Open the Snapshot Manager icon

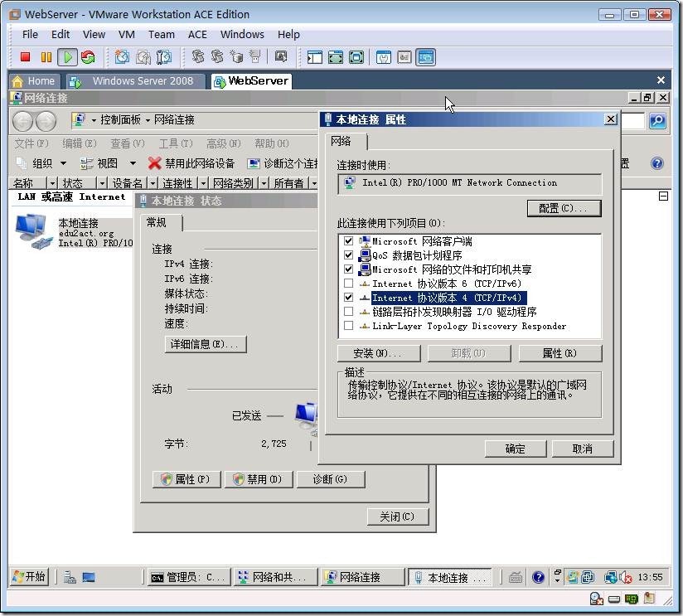coord(164,57)
